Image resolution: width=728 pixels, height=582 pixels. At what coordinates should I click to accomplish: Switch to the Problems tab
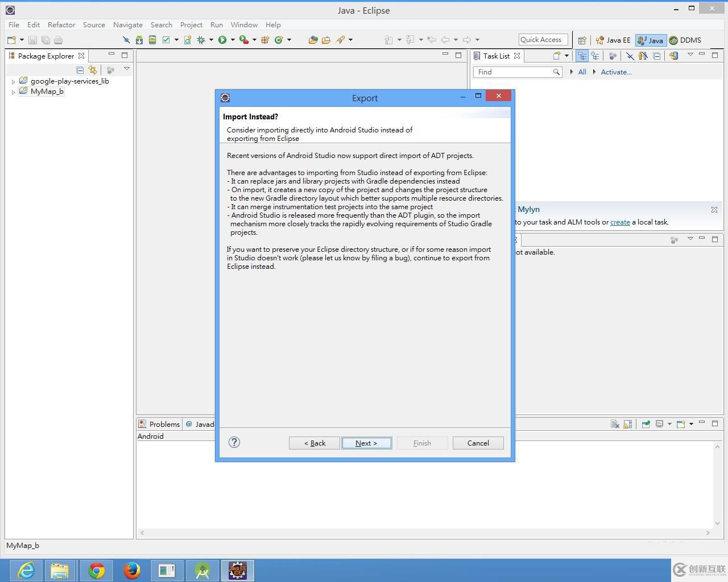(159, 424)
